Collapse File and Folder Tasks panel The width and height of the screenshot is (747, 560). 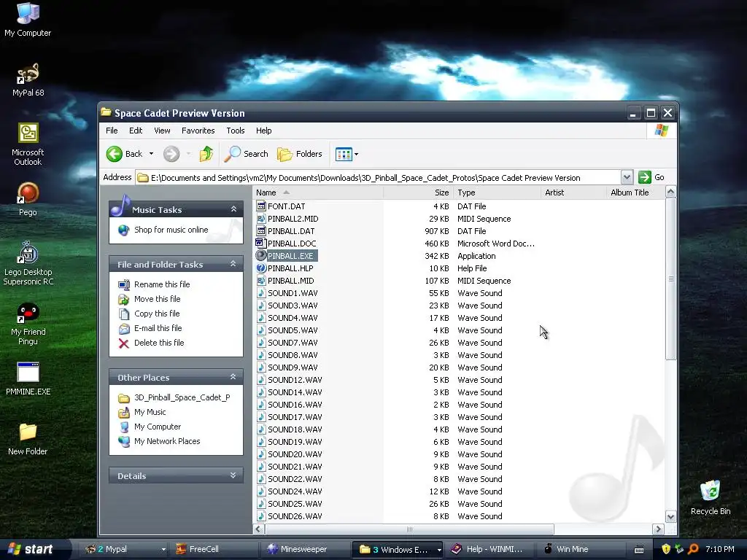(233, 263)
